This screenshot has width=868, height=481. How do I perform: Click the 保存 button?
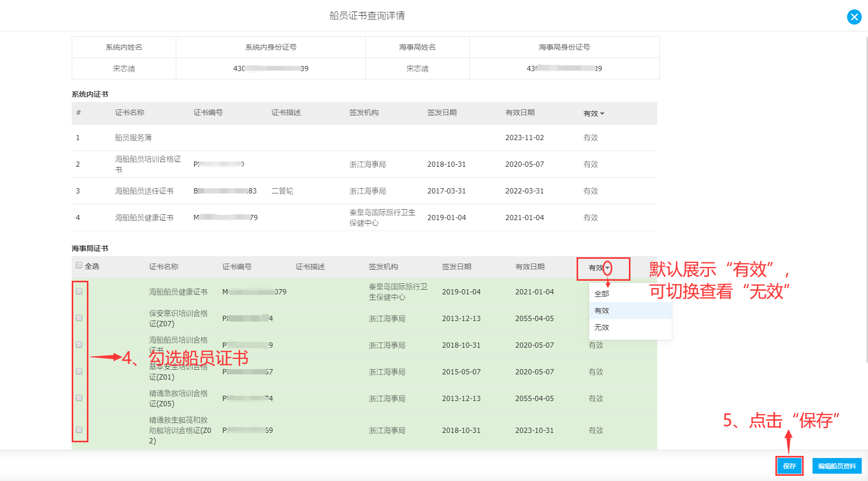789,466
